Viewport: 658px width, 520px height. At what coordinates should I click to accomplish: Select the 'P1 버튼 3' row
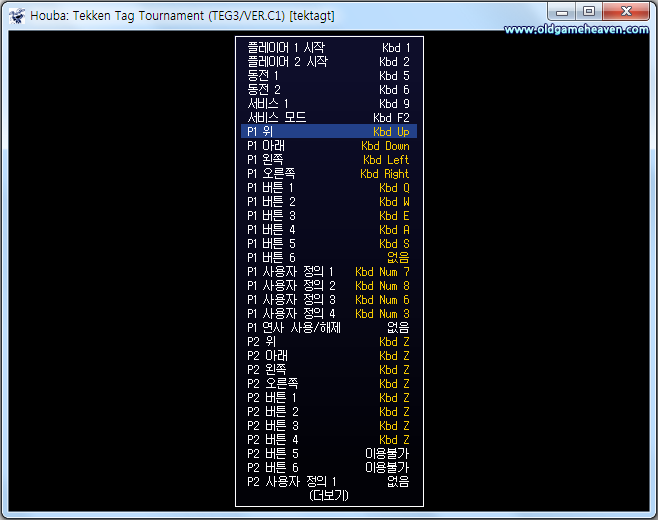pyautogui.click(x=329, y=216)
